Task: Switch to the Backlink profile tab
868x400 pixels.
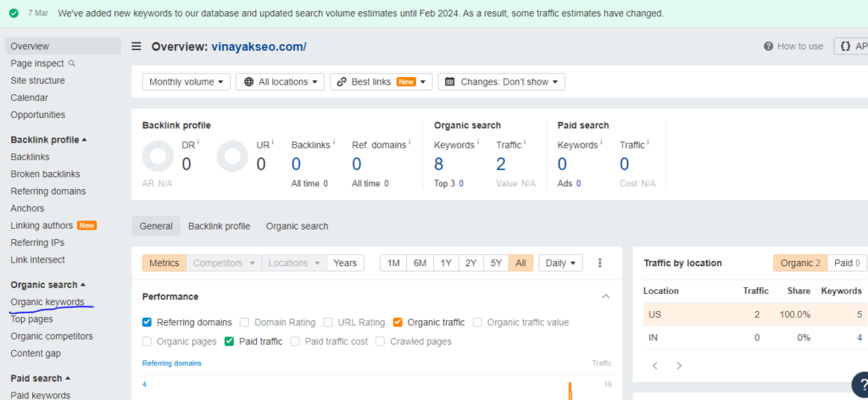Action: point(220,226)
